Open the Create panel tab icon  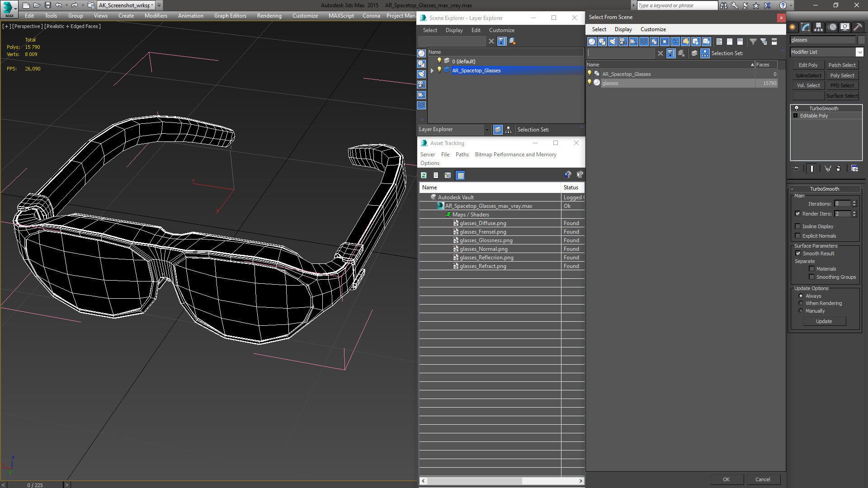point(793,27)
